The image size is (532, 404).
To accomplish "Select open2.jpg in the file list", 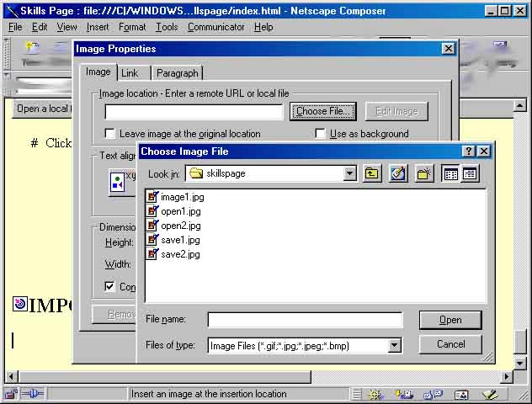I will click(173, 226).
